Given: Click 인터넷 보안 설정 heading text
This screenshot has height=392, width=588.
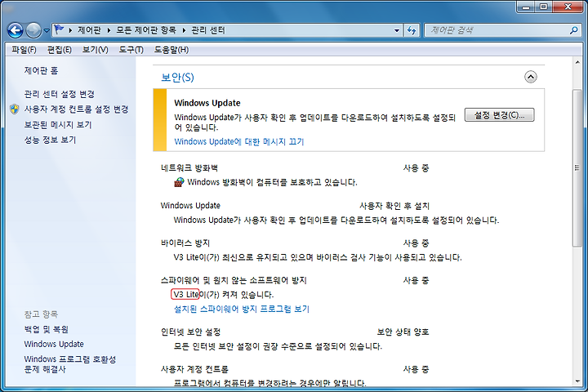Looking at the screenshot, I should tap(190, 332).
